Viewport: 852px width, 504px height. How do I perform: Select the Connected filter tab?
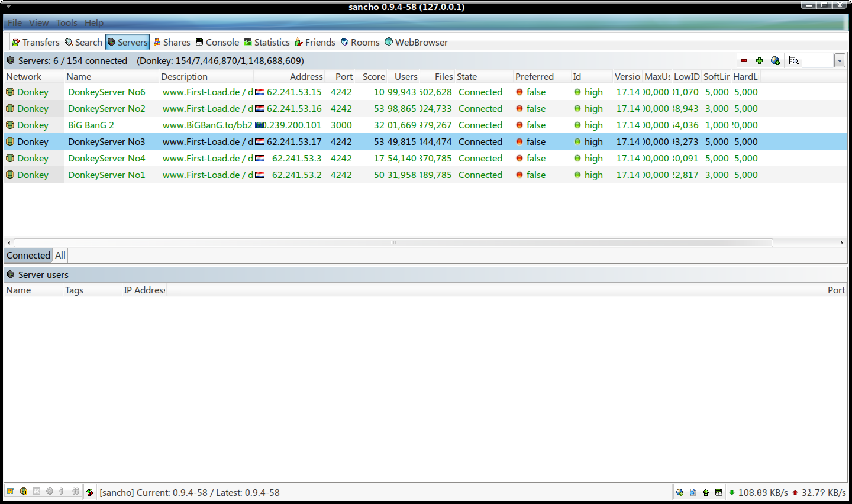pos(28,255)
